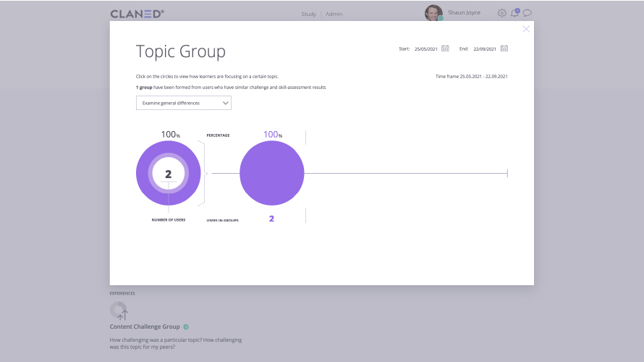Click the green arrow next to Content Challenge Group

pos(186,327)
